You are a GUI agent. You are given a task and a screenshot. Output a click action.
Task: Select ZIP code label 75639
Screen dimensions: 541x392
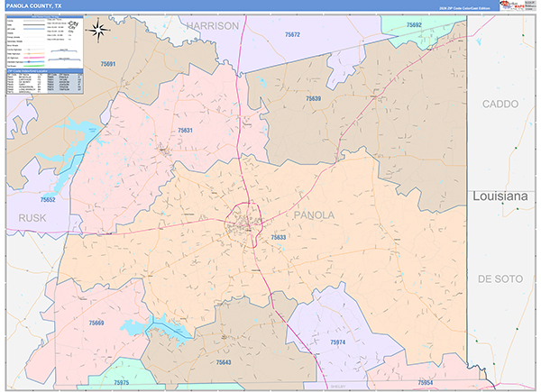313,98
